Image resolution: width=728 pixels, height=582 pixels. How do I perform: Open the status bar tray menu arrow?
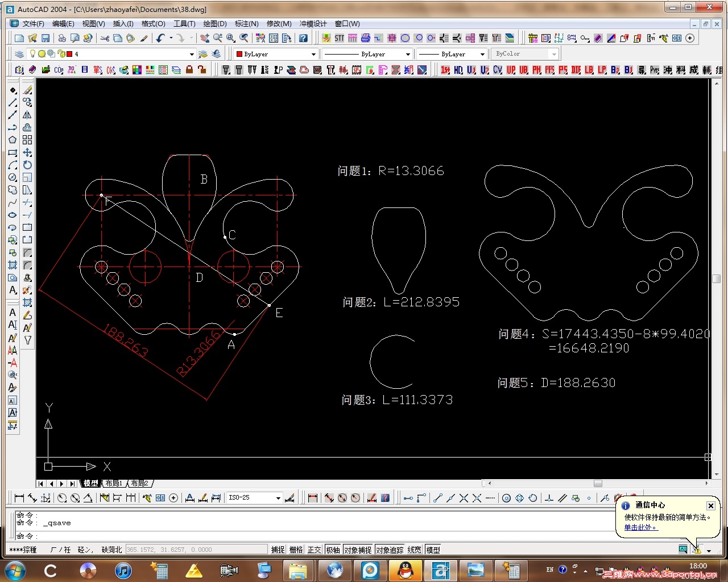click(709, 550)
